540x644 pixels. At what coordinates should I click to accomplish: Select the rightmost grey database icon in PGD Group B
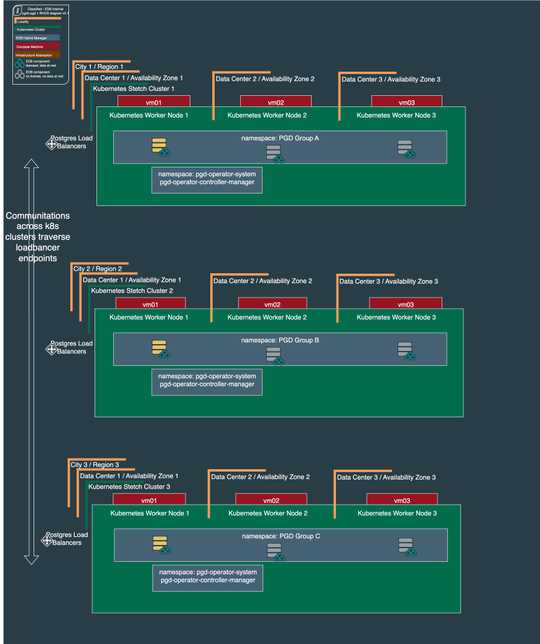pos(406,351)
